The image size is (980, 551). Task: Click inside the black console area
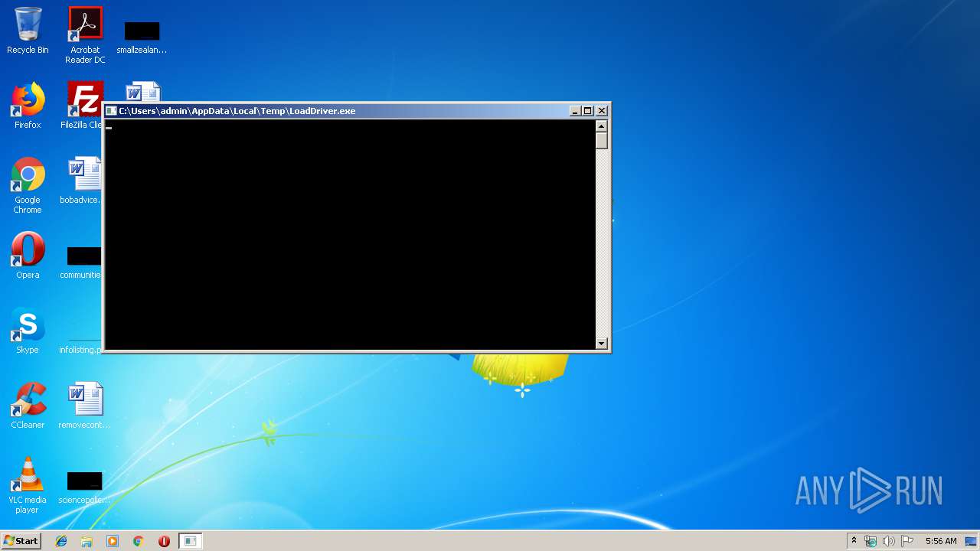(x=350, y=235)
